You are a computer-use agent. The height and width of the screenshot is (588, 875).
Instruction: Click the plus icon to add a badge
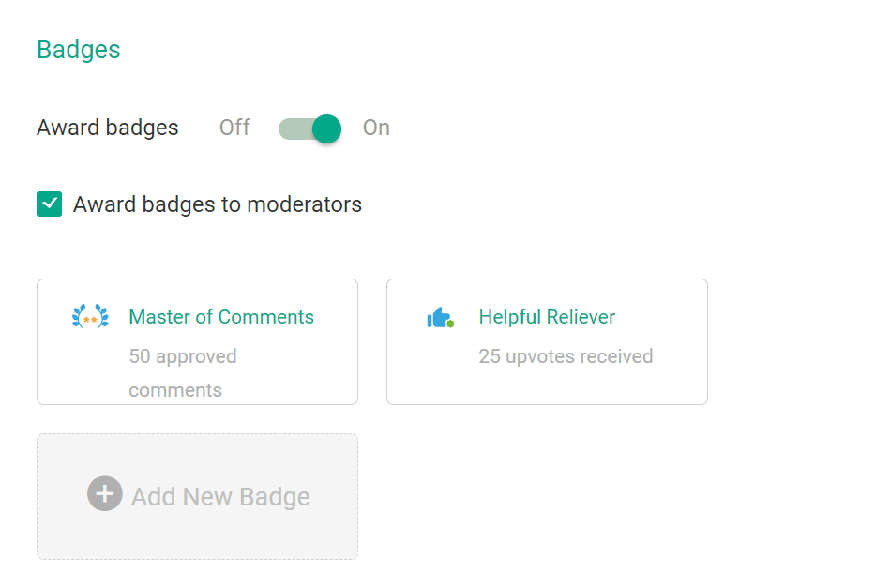click(105, 494)
